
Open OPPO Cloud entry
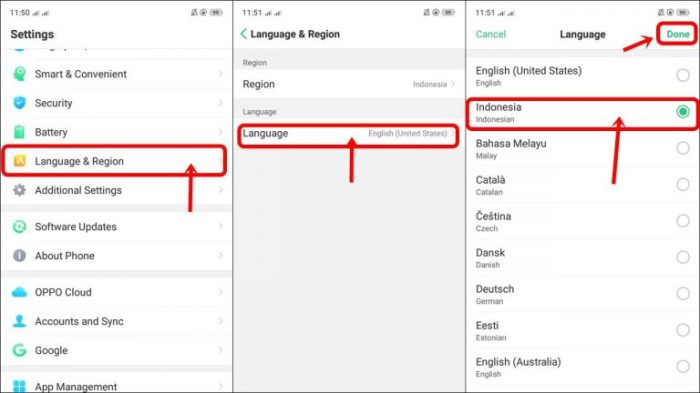(x=116, y=292)
